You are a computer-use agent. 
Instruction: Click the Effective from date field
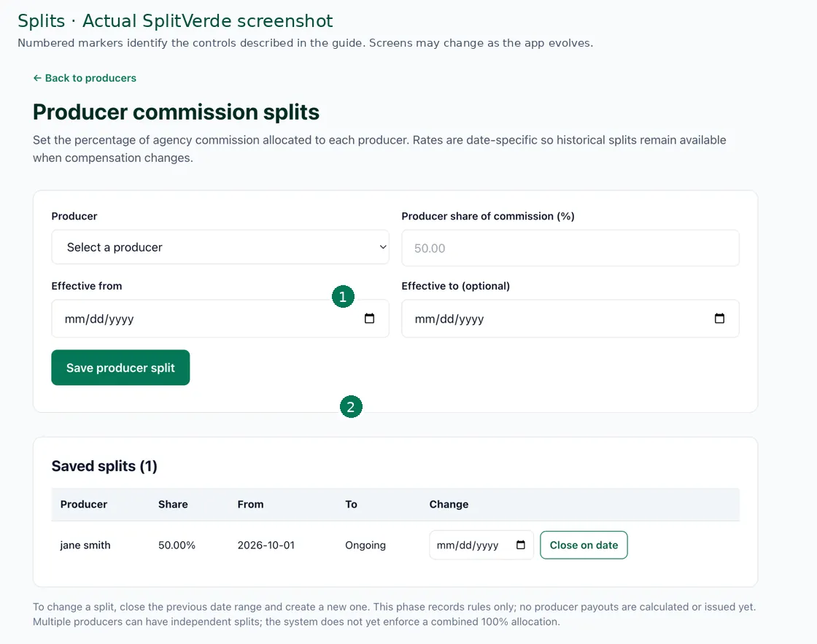[220, 318]
